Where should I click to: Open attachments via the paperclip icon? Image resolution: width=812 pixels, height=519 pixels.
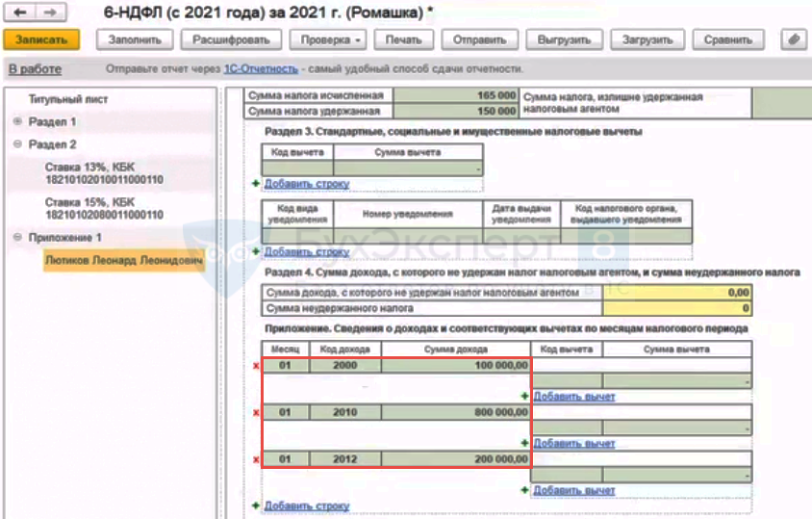793,40
